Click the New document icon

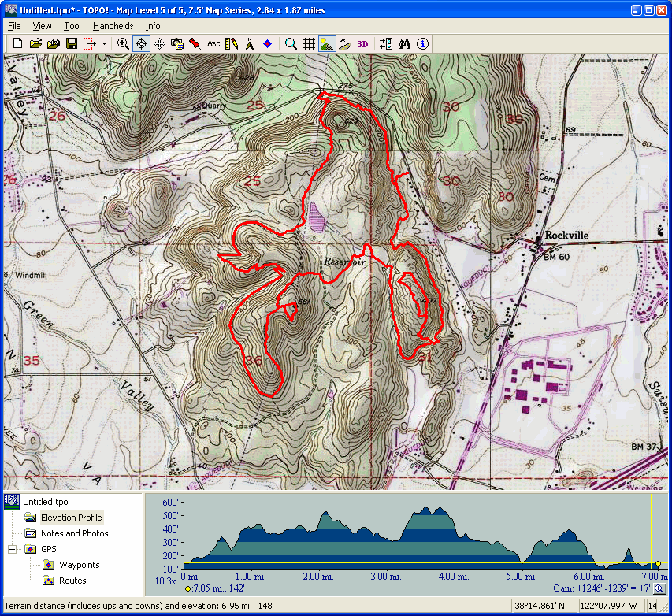(x=17, y=44)
